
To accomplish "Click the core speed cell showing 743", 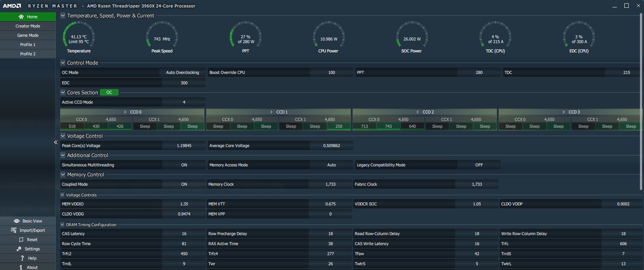I will pyautogui.click(x=388, y=126).
